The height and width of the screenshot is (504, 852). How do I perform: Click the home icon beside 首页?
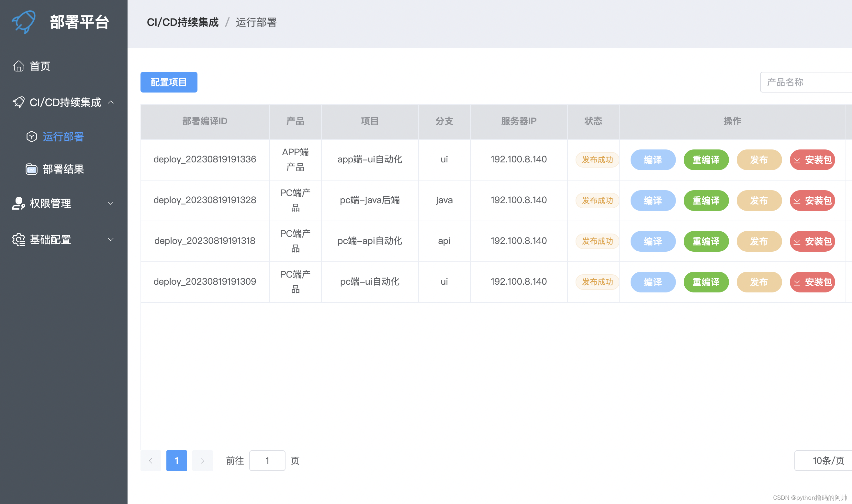[x=19, y=66]
